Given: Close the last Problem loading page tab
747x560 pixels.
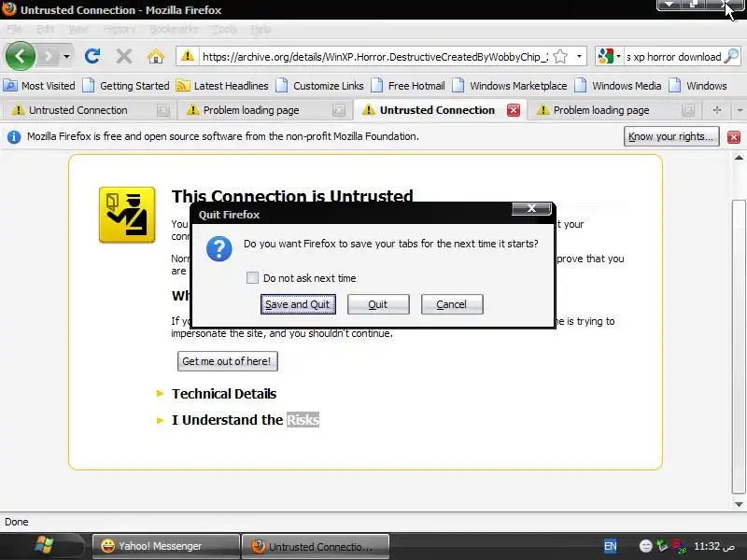Looking at the screenshot, I should [688, 110].
